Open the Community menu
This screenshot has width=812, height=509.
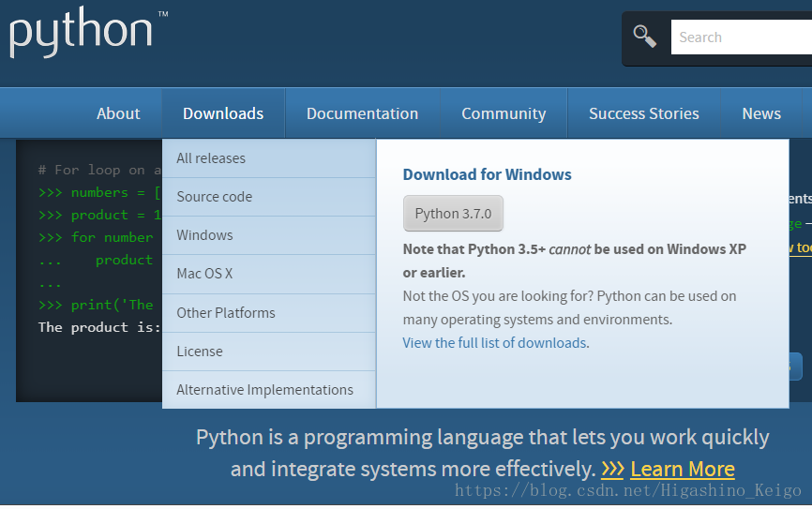[504, 113]
